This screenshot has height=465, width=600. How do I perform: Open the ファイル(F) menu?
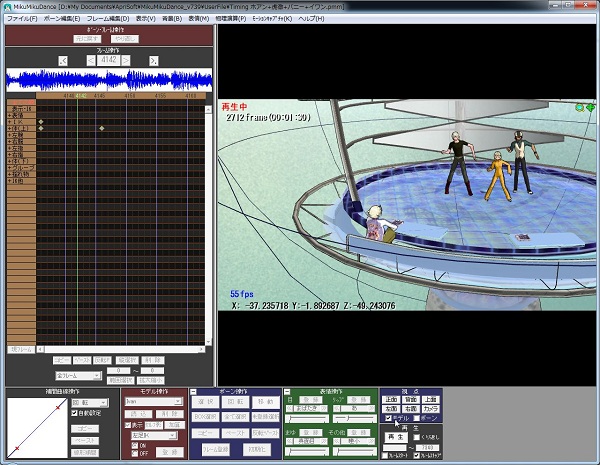point(22,18)
